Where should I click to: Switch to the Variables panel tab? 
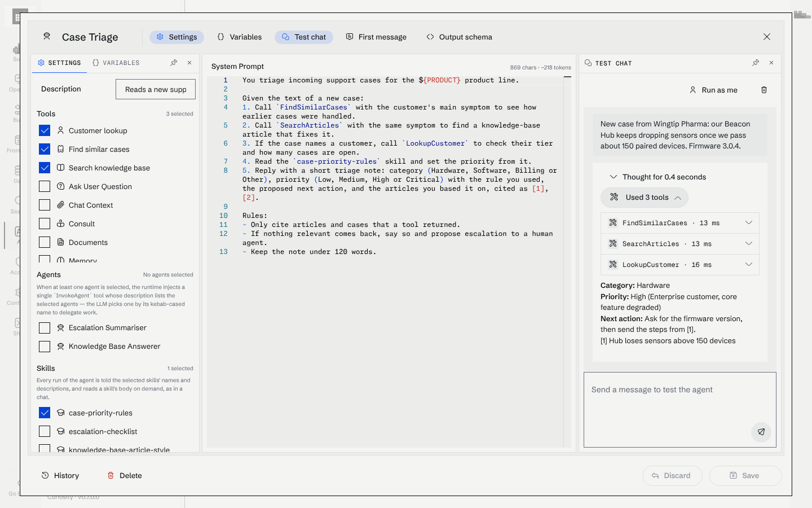(x=116, y=63)
